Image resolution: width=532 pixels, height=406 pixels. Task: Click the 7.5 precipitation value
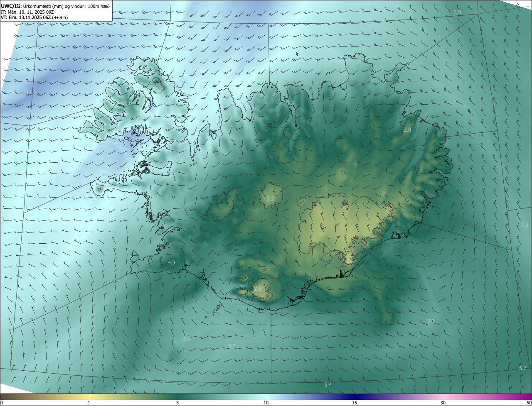[525, 225]
